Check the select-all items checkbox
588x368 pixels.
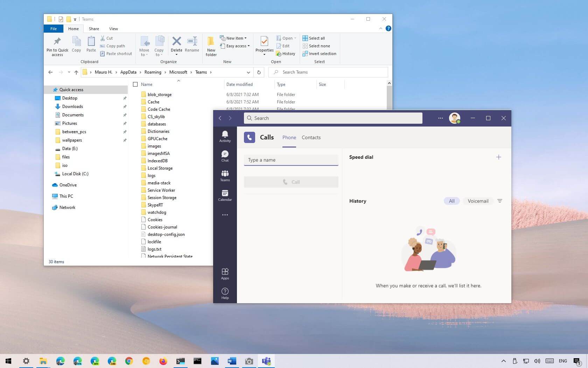(135, 84)
